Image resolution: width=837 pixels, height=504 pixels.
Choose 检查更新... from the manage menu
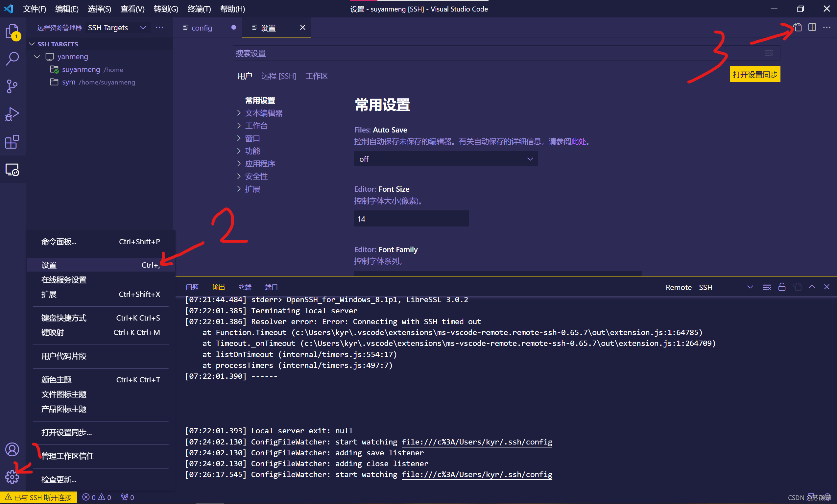click(x=101, y=480)
